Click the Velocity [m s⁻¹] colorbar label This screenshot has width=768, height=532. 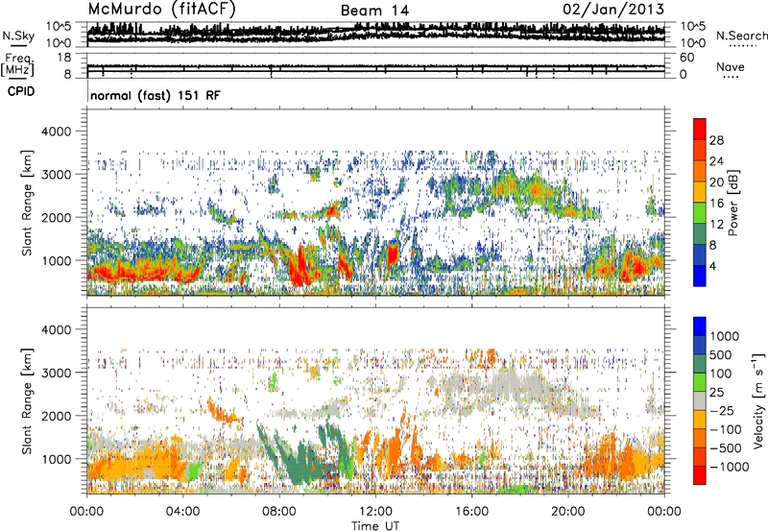click(x=757, y=400)
